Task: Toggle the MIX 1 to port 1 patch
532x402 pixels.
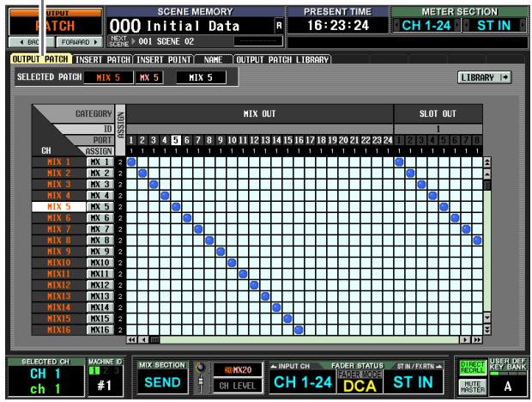Action: [131, 162]
